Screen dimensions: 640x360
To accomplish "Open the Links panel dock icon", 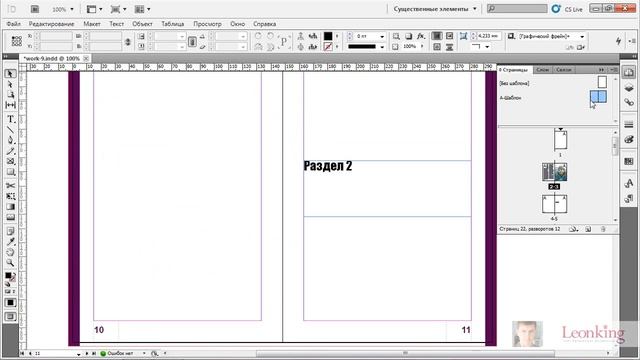I will pos(629,102).
